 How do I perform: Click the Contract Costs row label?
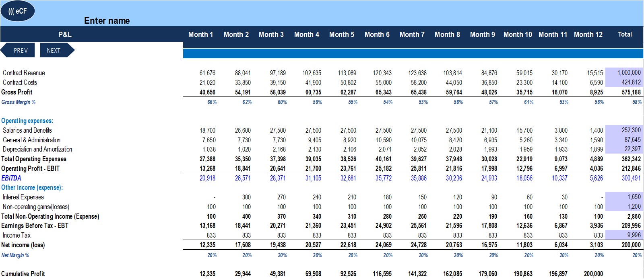20,82
